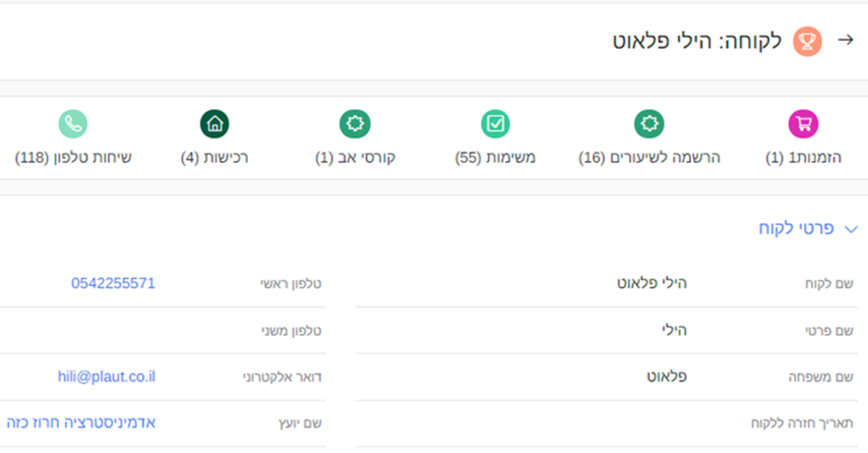Click the light green phone calls icon
This screenshot has width=868, height=453.
coord(73,123)
